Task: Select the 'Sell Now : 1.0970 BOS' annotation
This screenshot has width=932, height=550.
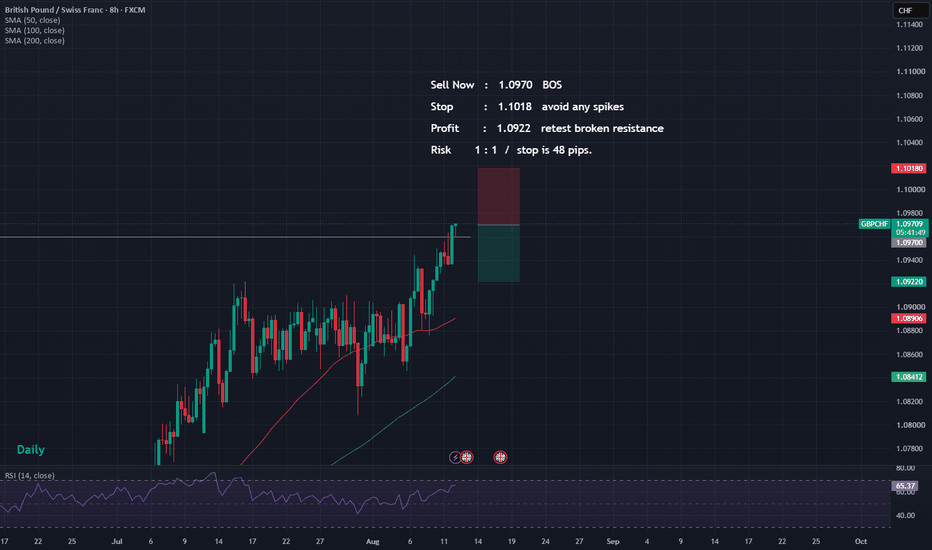Action: [x=496, y=85]
